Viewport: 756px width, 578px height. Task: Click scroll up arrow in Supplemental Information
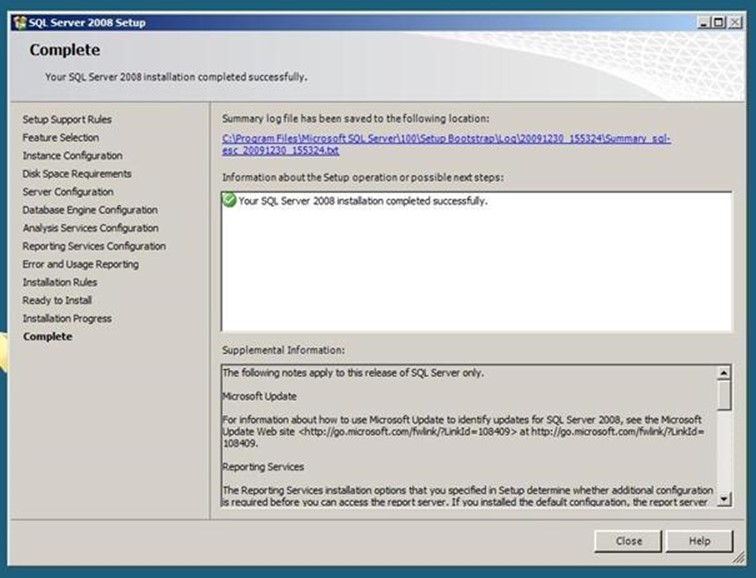click(x=724, y=373)
